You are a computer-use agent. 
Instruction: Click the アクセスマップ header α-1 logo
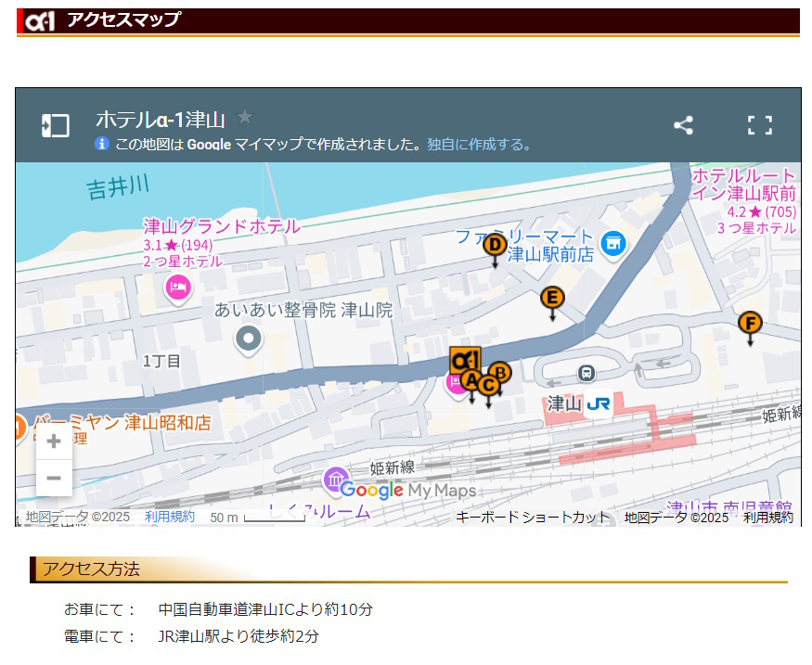(40, 21)
